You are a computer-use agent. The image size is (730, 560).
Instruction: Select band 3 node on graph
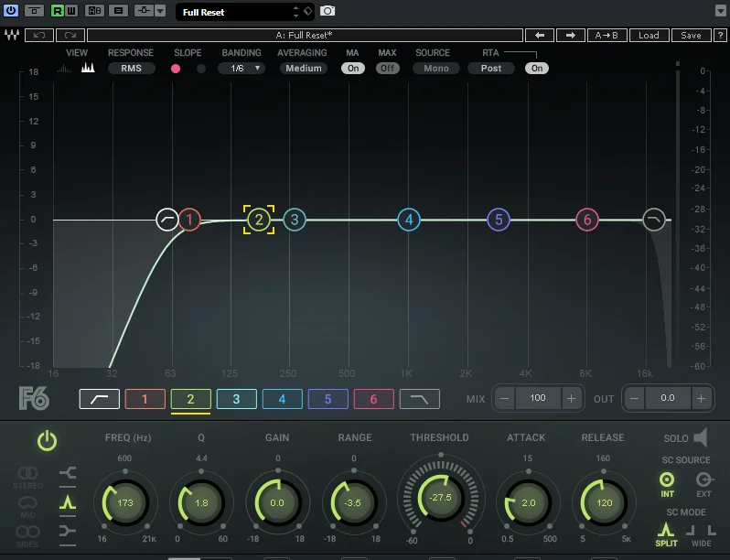(295, 220)
